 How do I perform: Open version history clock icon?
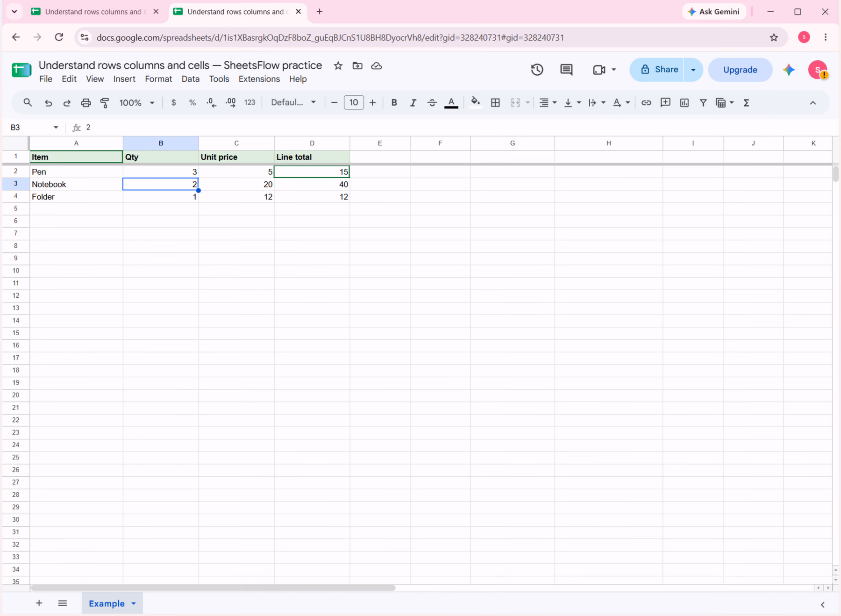coord(537,70)
